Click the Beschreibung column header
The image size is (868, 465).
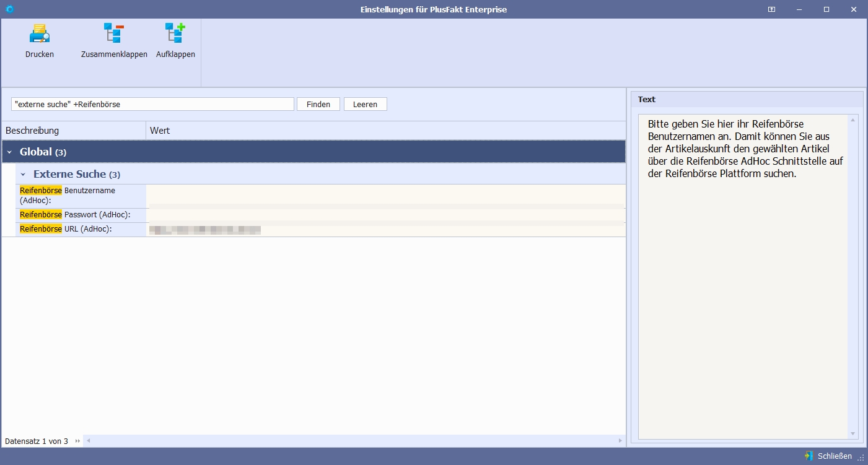(x=74, y=131)
